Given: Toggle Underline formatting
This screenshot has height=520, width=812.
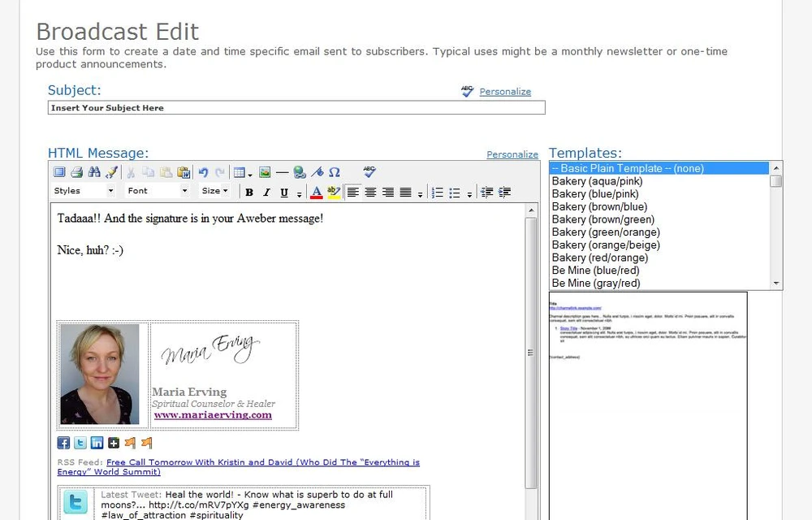Looking at the screenshot, I should [x=283, y=193].
